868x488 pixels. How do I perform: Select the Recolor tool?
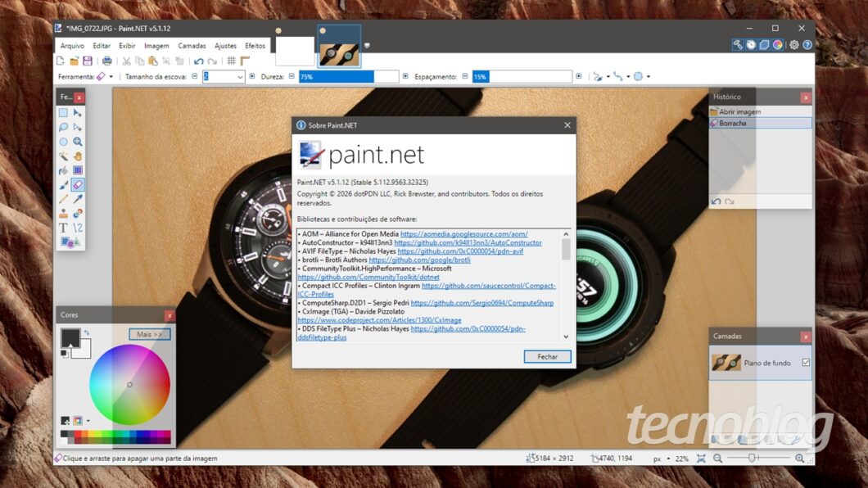78,214
